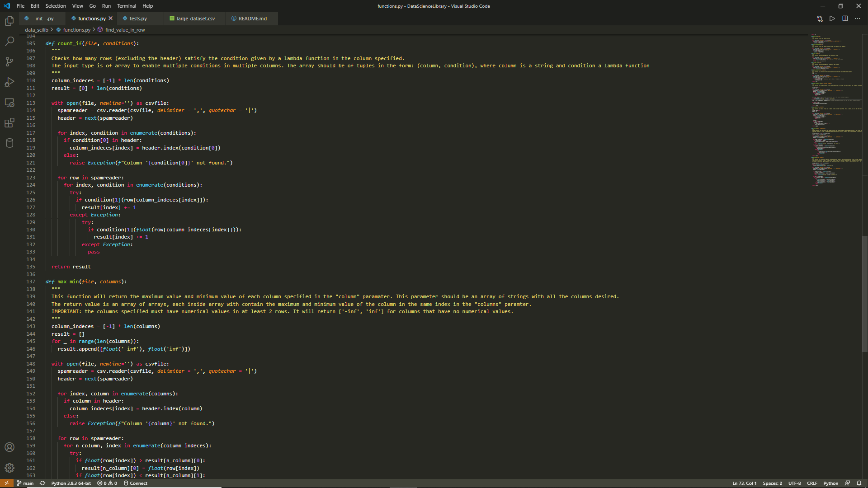Image resolution: width=868 pixels, height=488 pixels.
Task: Click Python 3.8.3 64-bit interpreter selector
Action: click(x=71, y=483)
